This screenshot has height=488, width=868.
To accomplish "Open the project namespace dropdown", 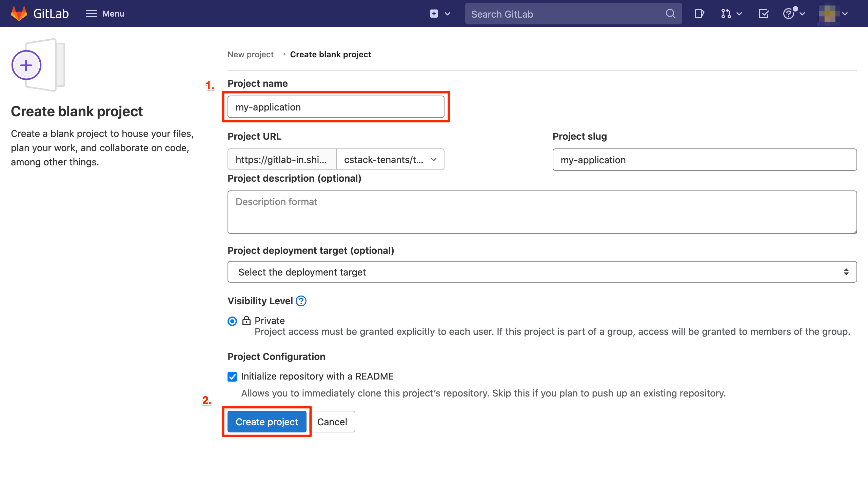I will 390,159.
